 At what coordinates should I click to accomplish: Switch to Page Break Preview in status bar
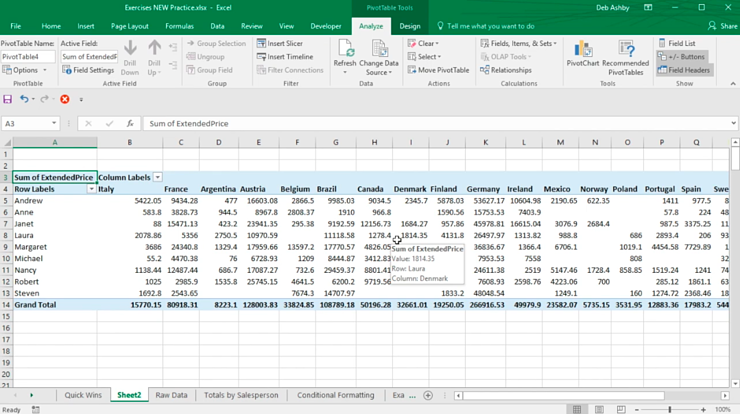click(x=621, y=409)
